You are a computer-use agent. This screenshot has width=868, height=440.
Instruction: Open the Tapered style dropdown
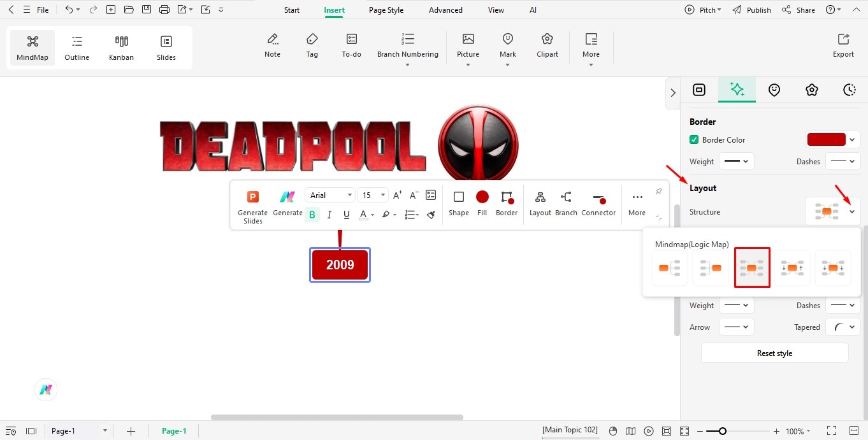[x=843, y=327]
